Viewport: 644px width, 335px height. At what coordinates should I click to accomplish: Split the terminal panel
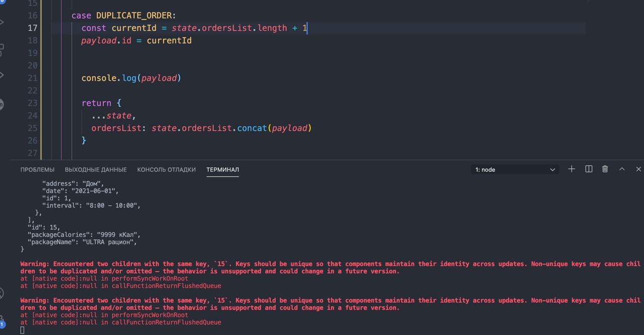(x=589, y=169)
